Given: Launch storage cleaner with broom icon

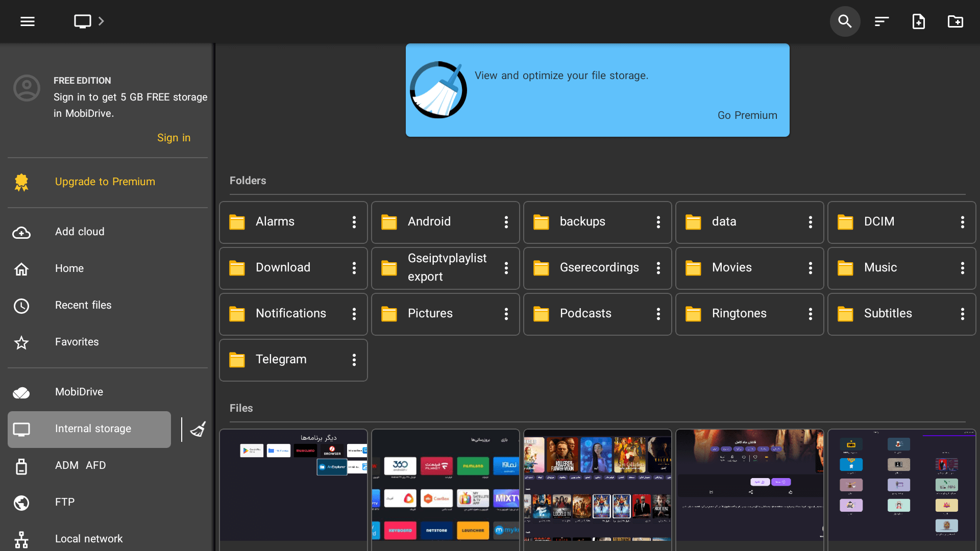Looking at the screenshot, I should point(198,429).
